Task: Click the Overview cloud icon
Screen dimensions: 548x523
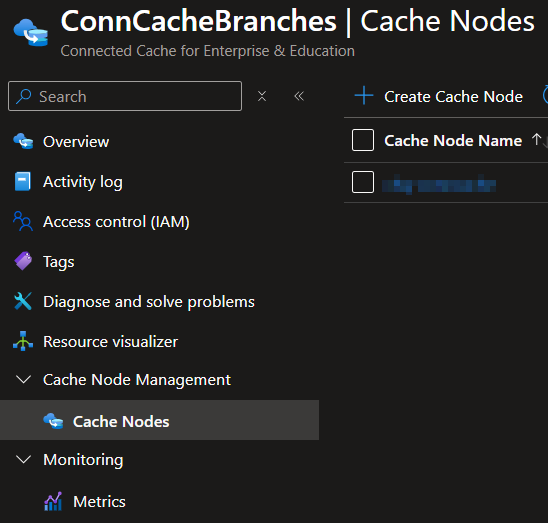Action: [23, 141]
